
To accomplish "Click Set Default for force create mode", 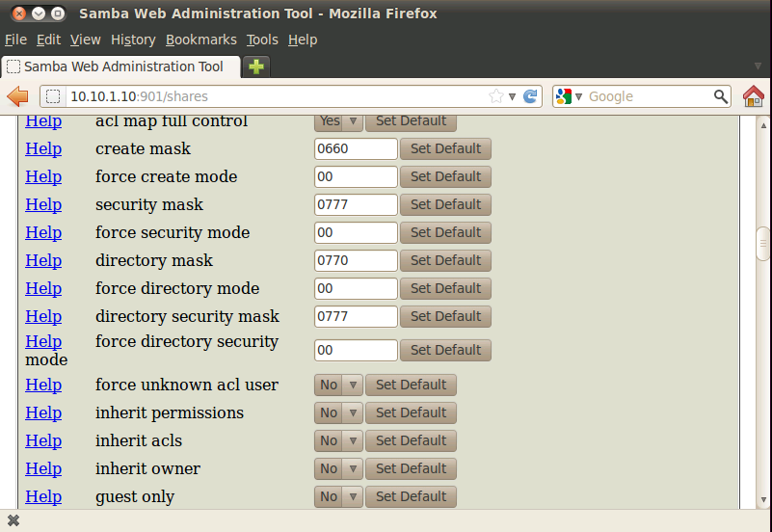I will tap(445, 176).
